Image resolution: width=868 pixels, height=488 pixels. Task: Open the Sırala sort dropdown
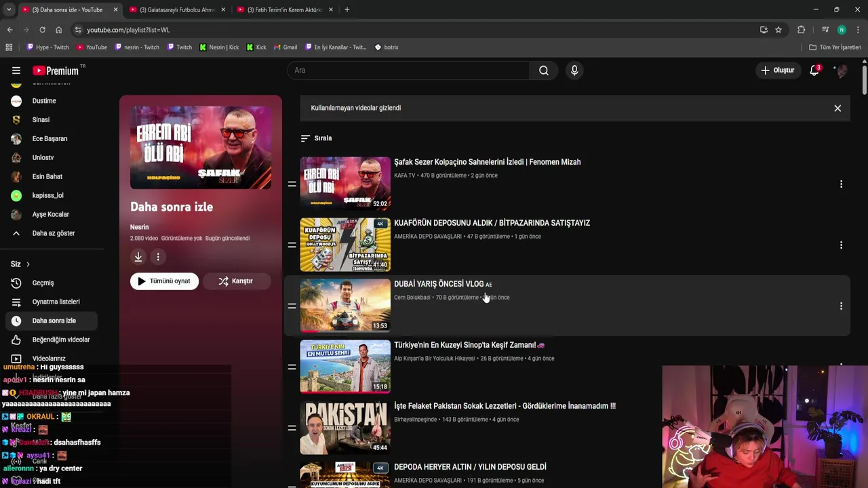tap(317, 138)
